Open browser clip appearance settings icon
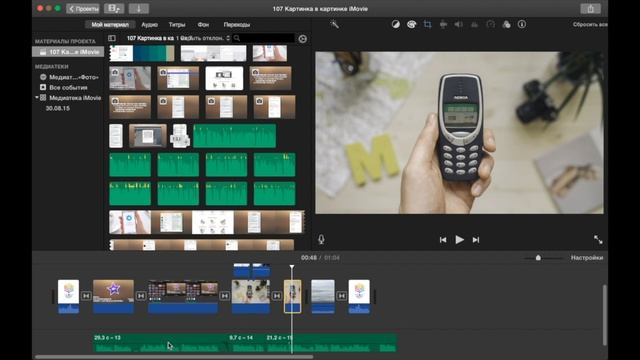 pyautogui.click(x=302, y=39)
